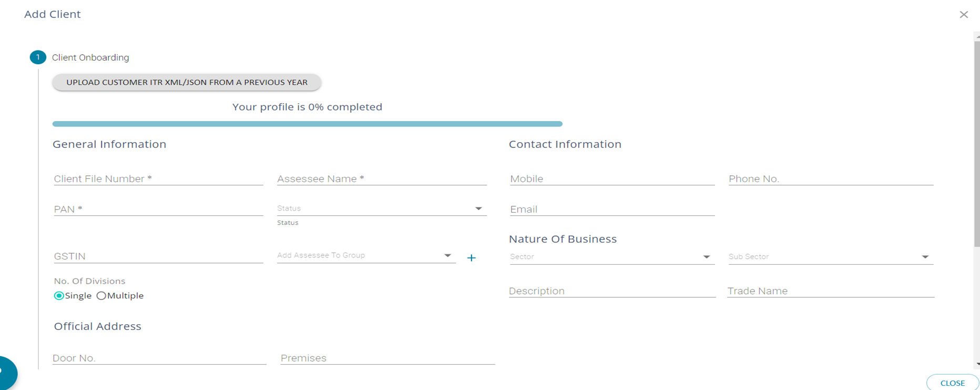Click the profile completion progress bar

click(307, 124)
